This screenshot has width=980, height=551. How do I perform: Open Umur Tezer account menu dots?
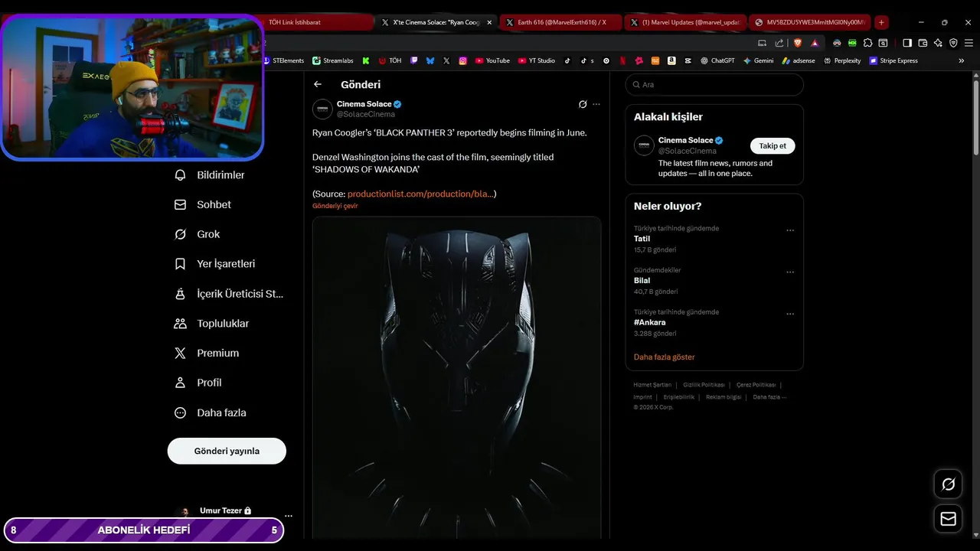[x=289, y=516]
